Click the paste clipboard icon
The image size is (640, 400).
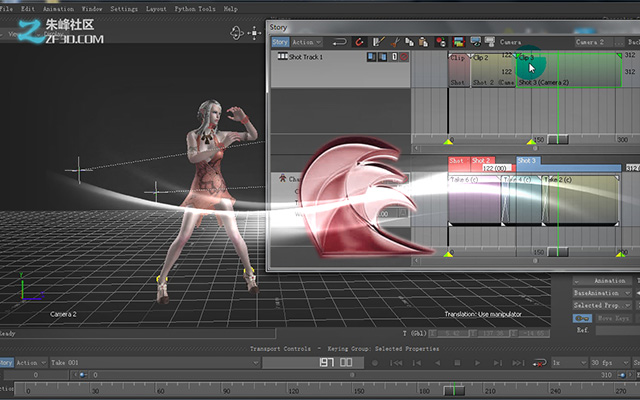tap(423, 42)
